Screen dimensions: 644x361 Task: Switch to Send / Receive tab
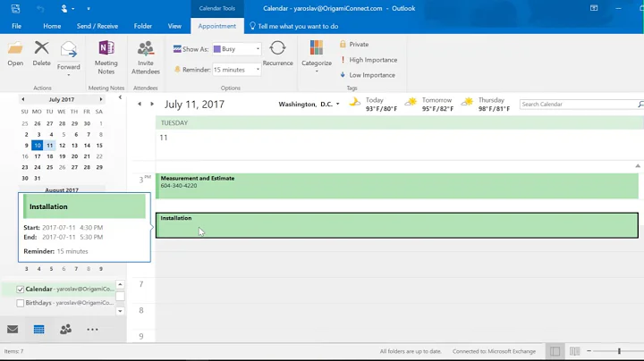click(x=97, y=26)
